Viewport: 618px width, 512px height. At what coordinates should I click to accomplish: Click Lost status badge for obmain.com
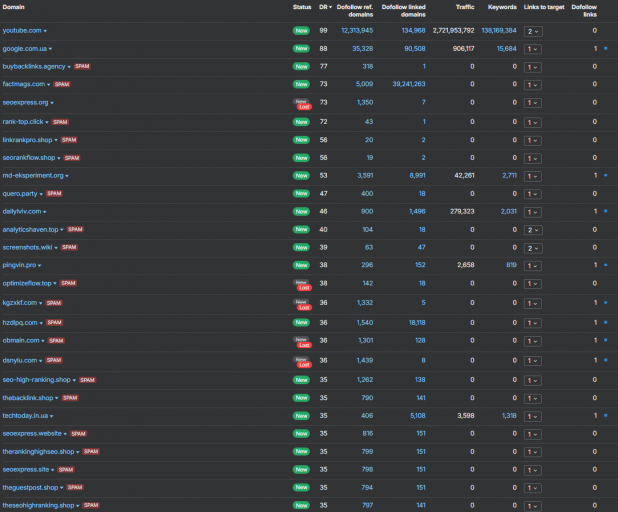point(304,345)
